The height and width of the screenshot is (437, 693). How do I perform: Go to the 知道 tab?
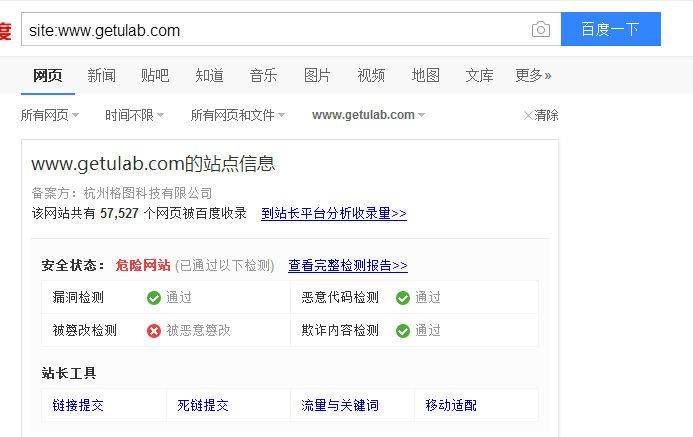click(209, 76)
